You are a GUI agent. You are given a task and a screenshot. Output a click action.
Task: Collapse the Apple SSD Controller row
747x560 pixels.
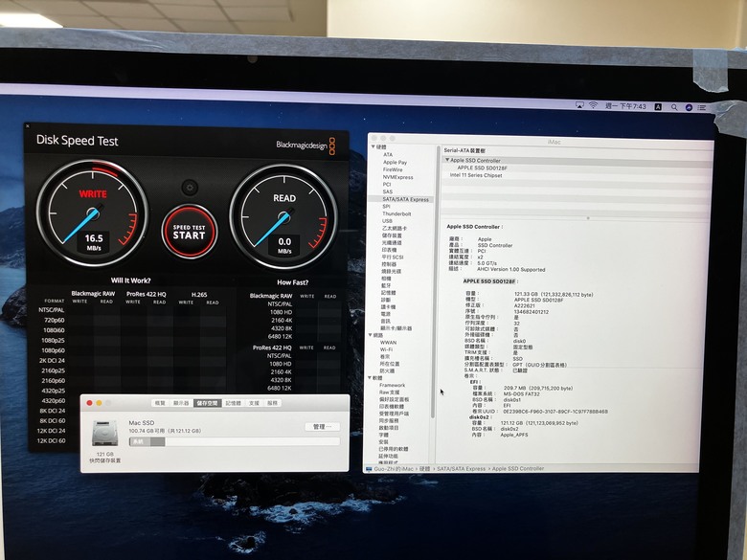point(447,161)
